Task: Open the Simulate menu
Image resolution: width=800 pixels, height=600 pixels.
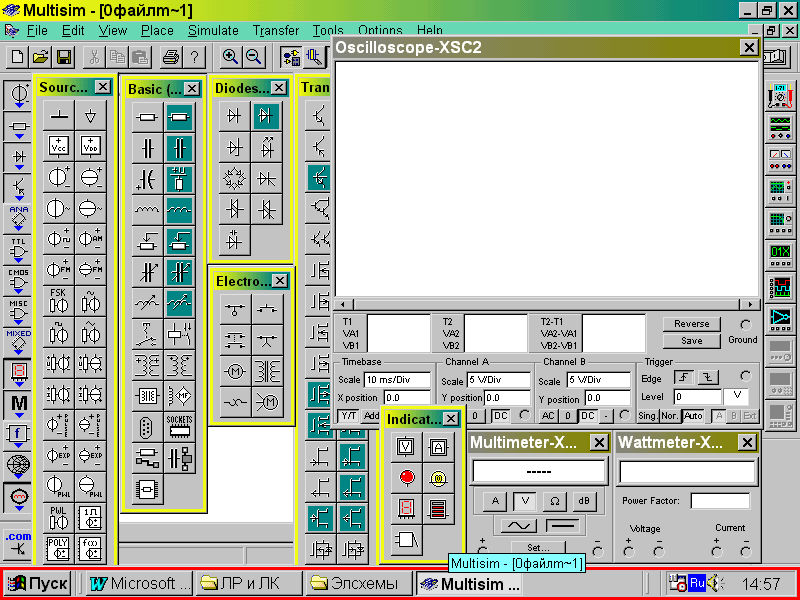Action: coord(213,31)
